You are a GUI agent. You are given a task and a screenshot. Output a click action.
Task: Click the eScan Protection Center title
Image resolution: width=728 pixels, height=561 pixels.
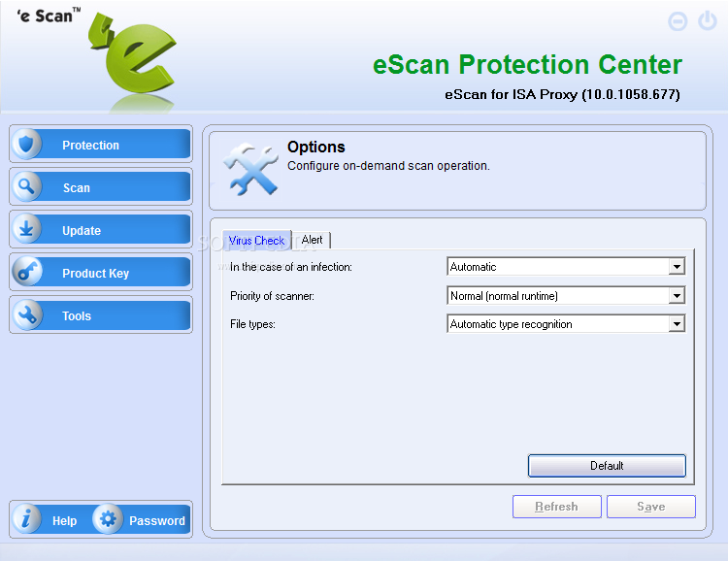pyautogui.click(x=527, y=64)
